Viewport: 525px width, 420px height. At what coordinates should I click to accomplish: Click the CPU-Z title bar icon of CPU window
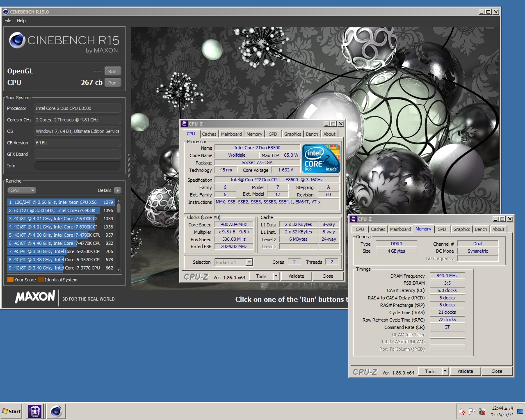click(185, 124)
